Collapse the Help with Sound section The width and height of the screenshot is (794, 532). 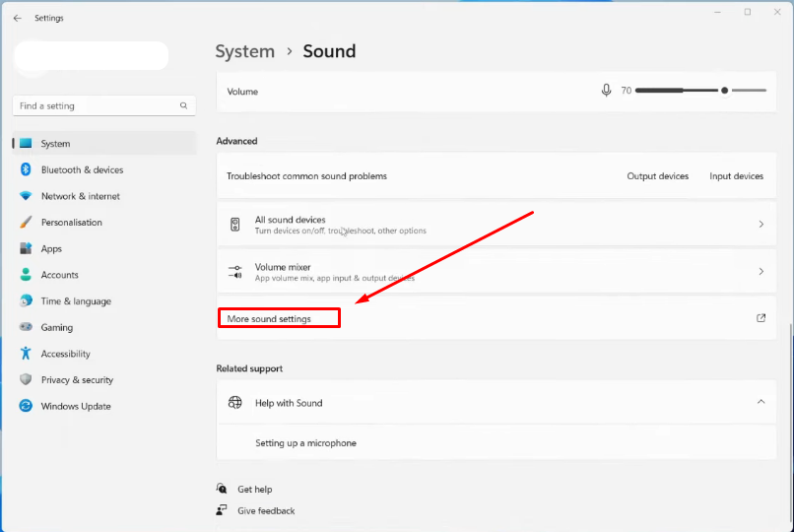(761, 402)
